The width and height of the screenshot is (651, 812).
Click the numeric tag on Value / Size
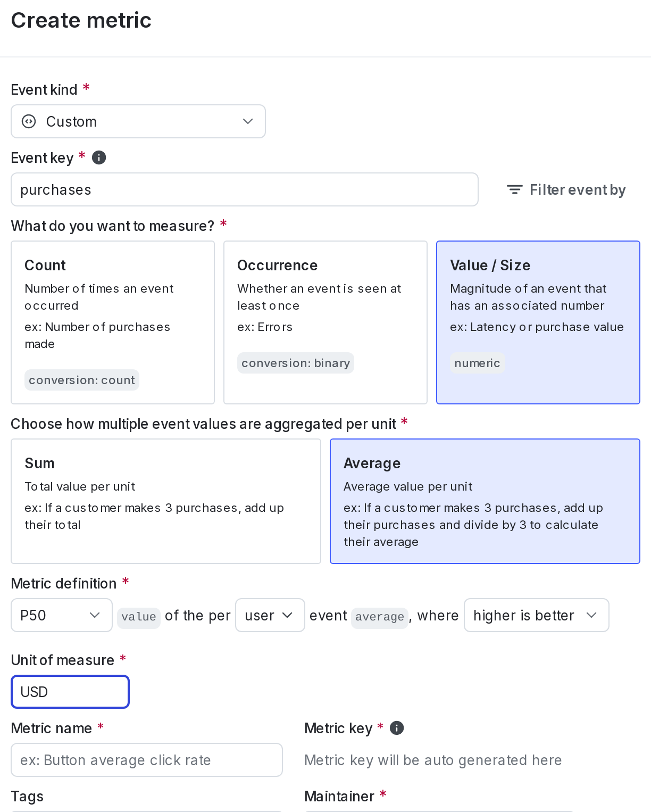[x=477, y=363]
